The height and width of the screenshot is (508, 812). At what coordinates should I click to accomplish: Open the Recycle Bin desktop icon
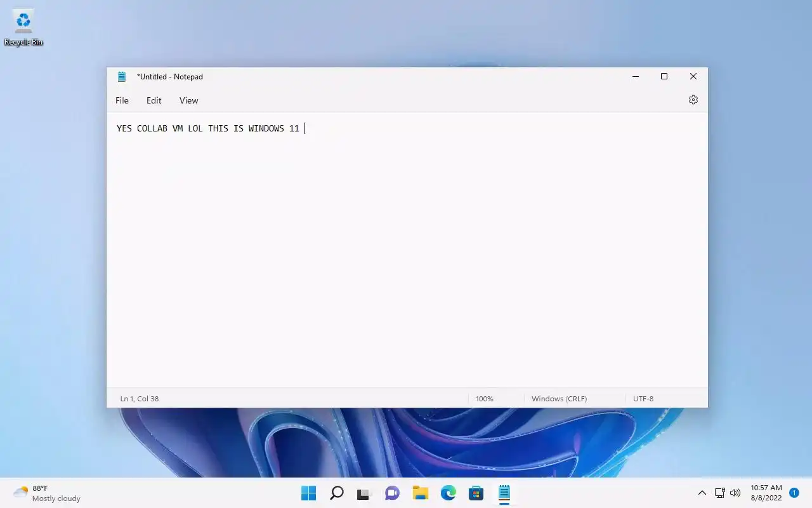point(23,28)
